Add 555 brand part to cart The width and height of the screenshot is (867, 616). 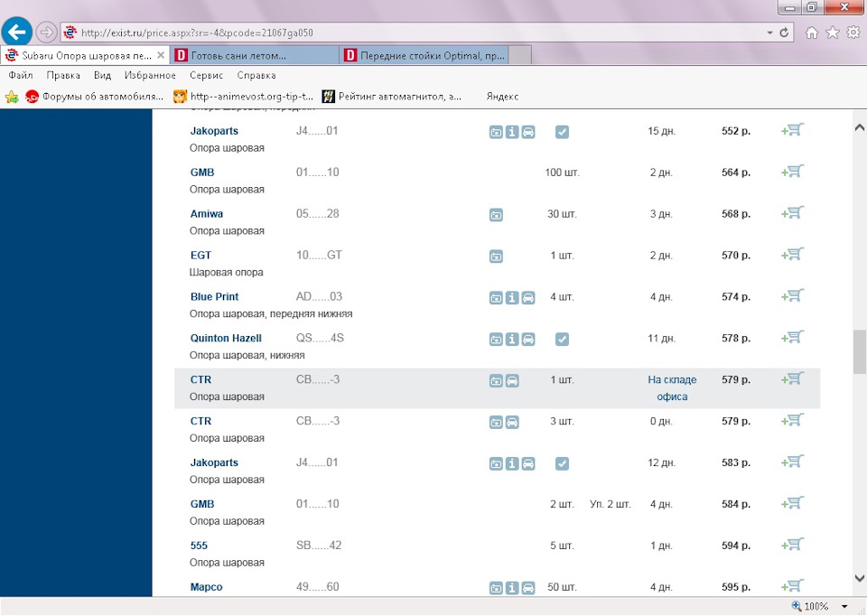pos(792,546)
